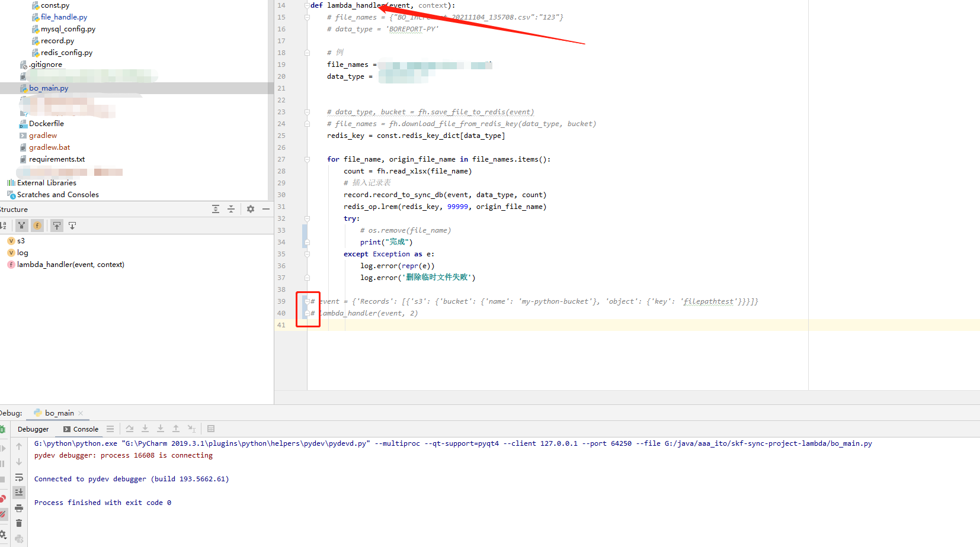
Task: Toggle Show Inherited in Structure toolbar
Action: pos(22,226)
